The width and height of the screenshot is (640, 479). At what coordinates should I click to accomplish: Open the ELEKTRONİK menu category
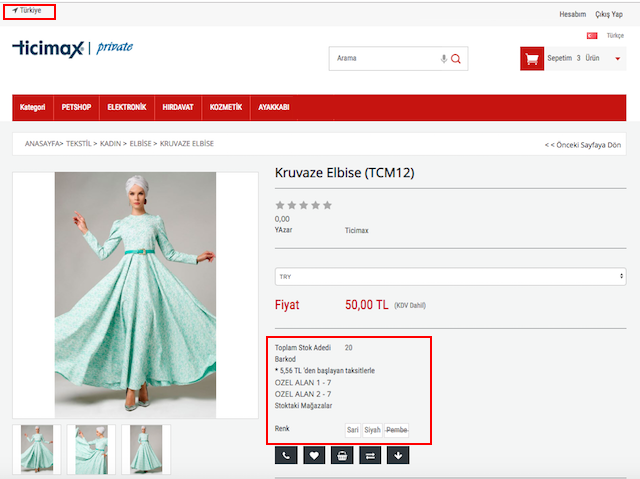coord(127,107)
